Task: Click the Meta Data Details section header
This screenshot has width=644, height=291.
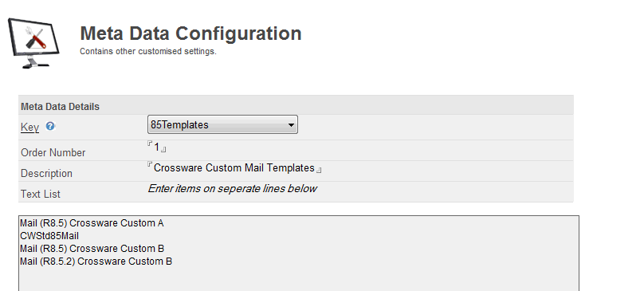Action: [x=60, y=107]
